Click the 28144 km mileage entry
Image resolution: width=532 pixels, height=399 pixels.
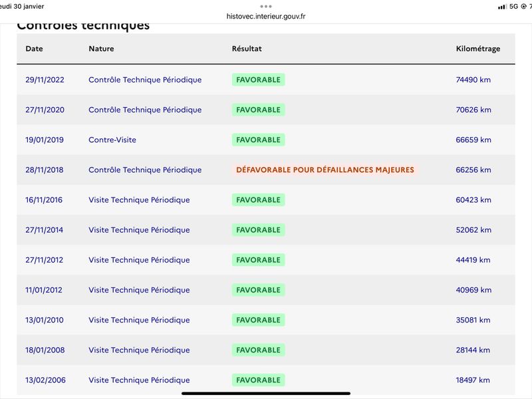pos(473,350)
